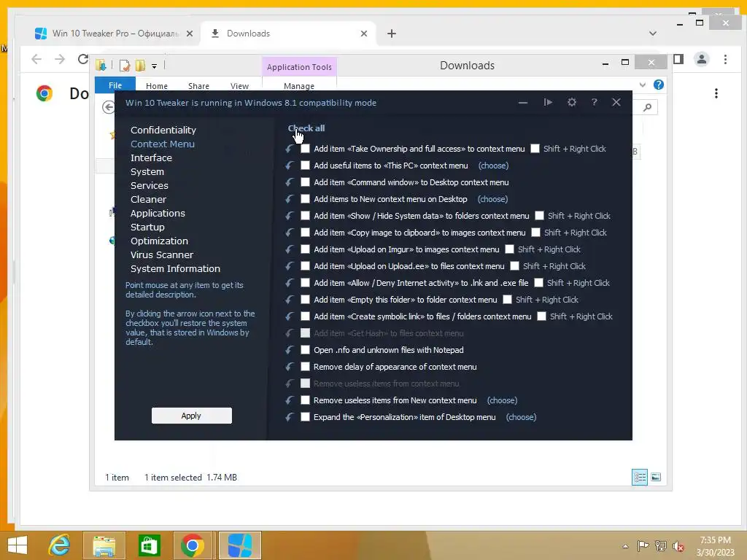Expand Explorer ribbon chevron
This screenshot has width=747, height=560.
pos(643,85)
